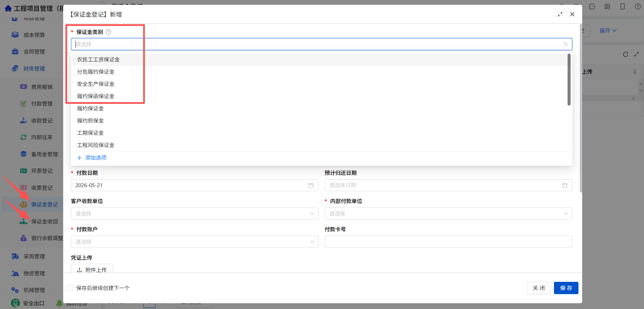Expand the 付款账户 dropdown
Screen dimensions: 644x309
coord(195,242)
